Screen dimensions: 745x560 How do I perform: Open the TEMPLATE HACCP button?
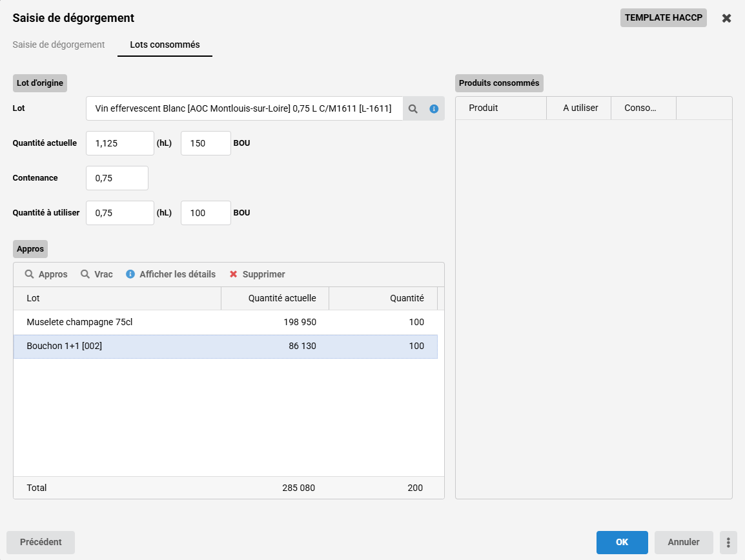pyautogui.click(x=664, y=17)
